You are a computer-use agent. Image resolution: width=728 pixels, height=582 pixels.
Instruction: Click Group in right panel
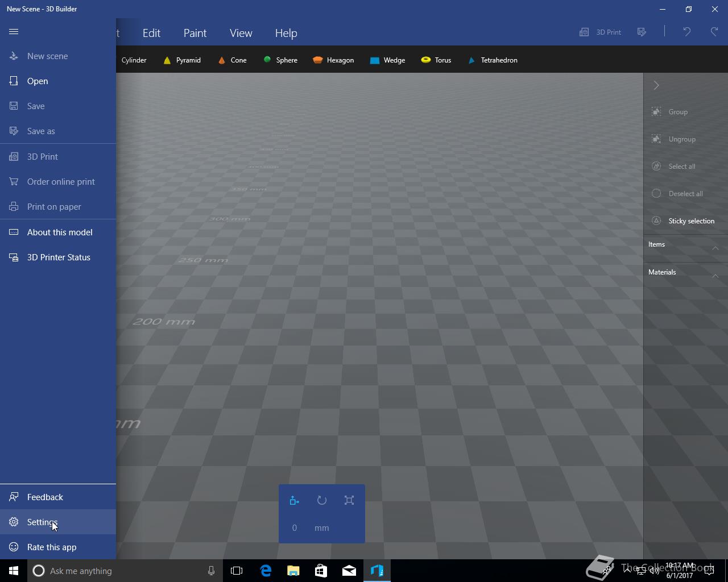pyautogui.click(x=686, y=112)
